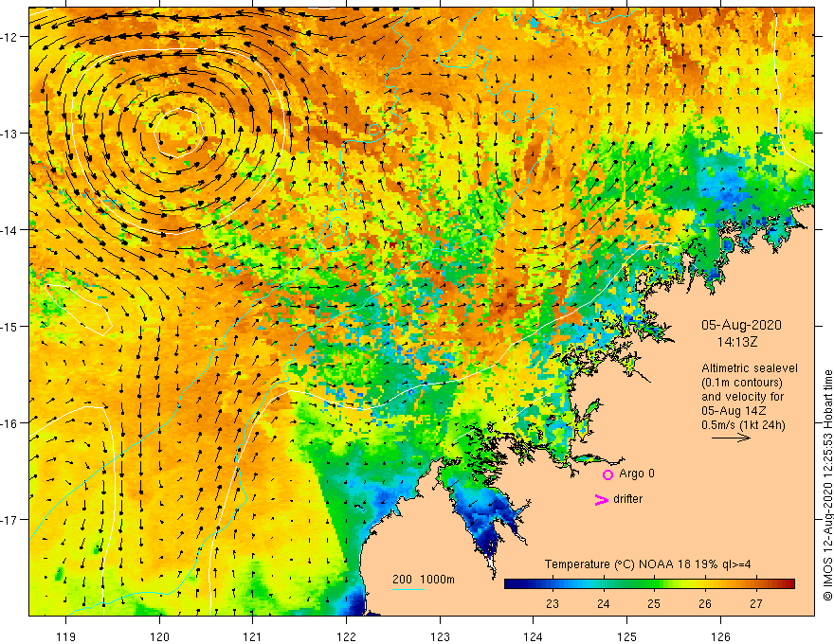
Task: Click the 'Altimetric sealevel' caption text
Action: [750, 368]
